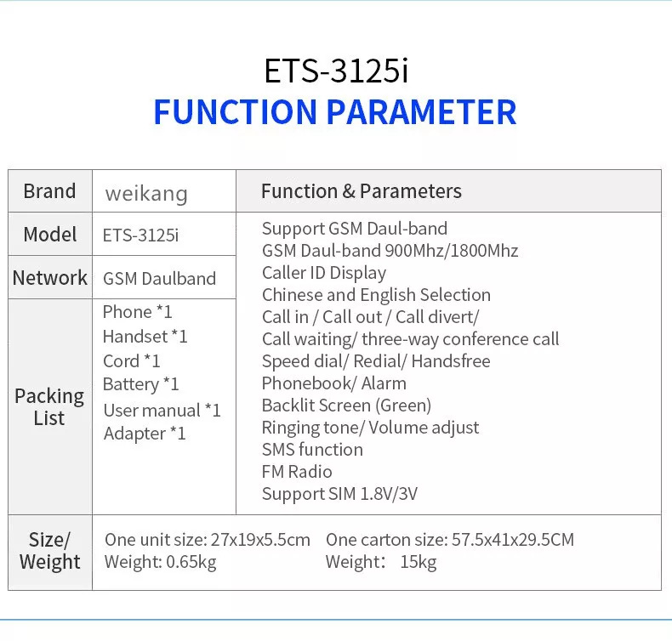Select the Packing List label cell
Image resolution: width=672 pixels, height=641 pixels.
click(x=49, y=407)
